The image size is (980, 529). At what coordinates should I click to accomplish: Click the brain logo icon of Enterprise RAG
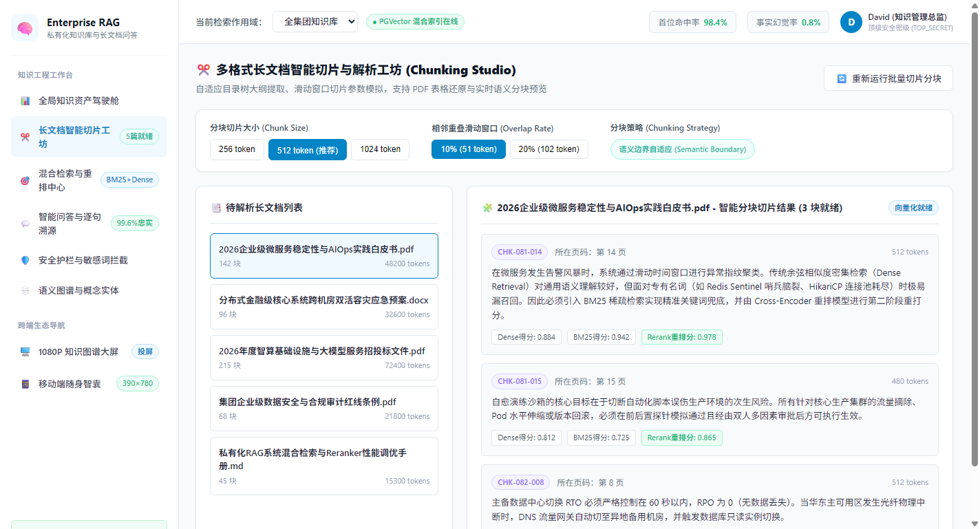click(25, 28)
